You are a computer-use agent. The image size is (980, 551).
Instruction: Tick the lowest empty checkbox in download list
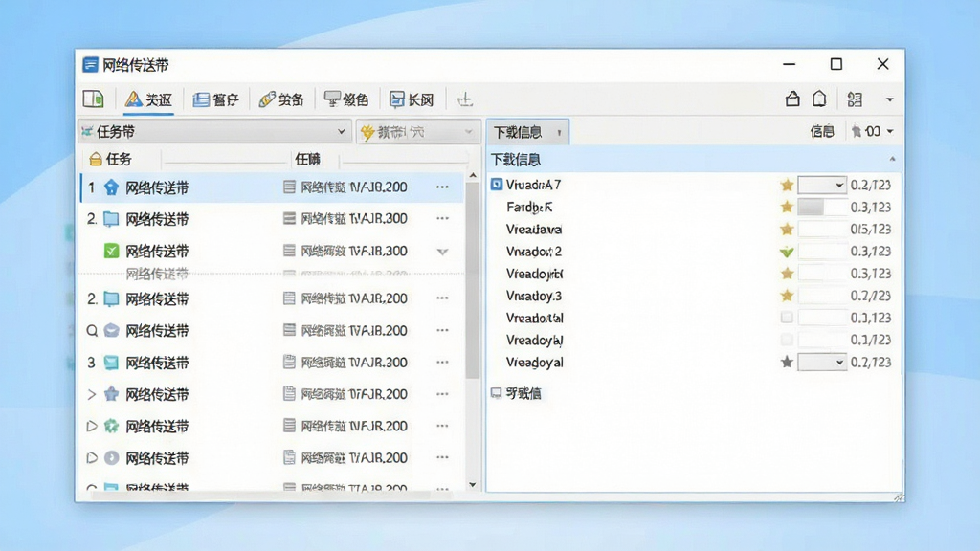pos(787,340)
